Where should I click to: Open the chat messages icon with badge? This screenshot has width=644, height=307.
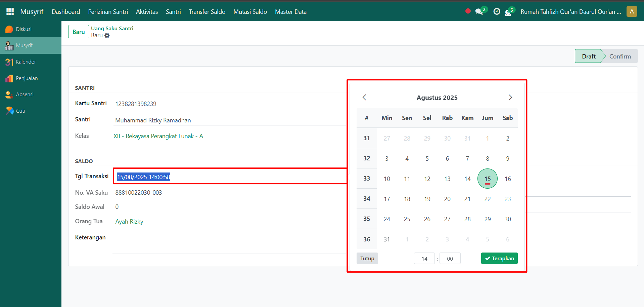479,12
